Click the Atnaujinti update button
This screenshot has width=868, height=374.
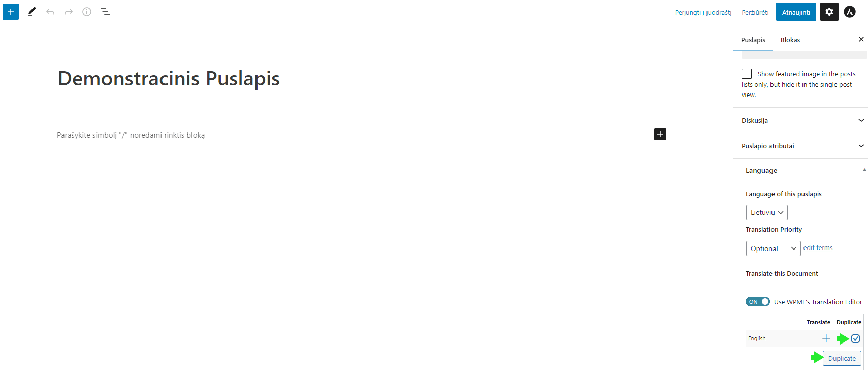click(795, 12)
